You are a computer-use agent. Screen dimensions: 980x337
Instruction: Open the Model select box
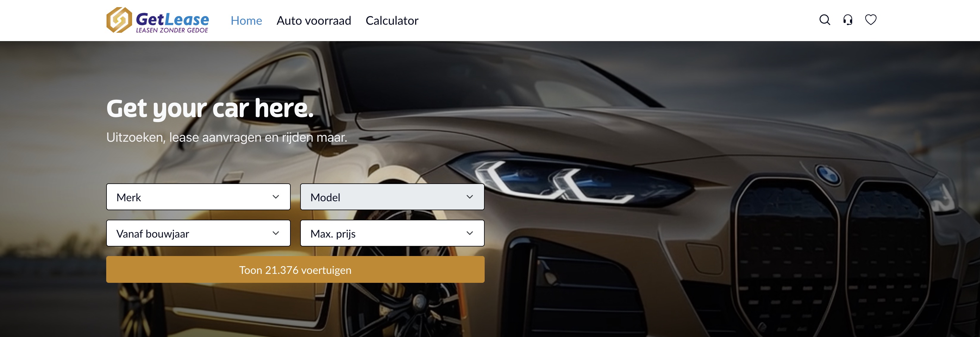point(392,197)
